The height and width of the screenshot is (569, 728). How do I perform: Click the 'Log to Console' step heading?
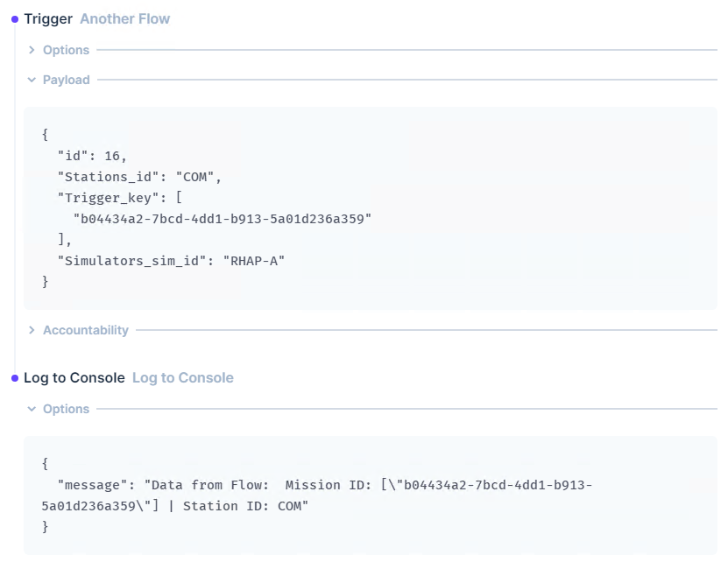74,378
